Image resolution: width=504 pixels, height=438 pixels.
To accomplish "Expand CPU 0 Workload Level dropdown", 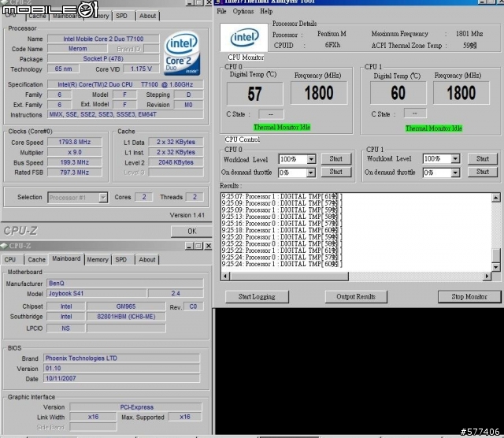I will pos(311,159).
